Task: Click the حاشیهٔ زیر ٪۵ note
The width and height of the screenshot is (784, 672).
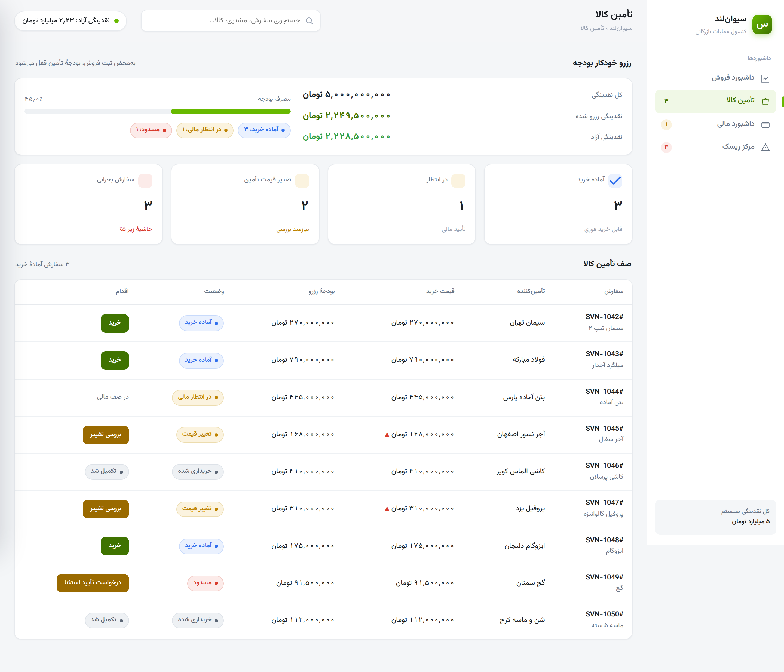Action: (136, 229)
